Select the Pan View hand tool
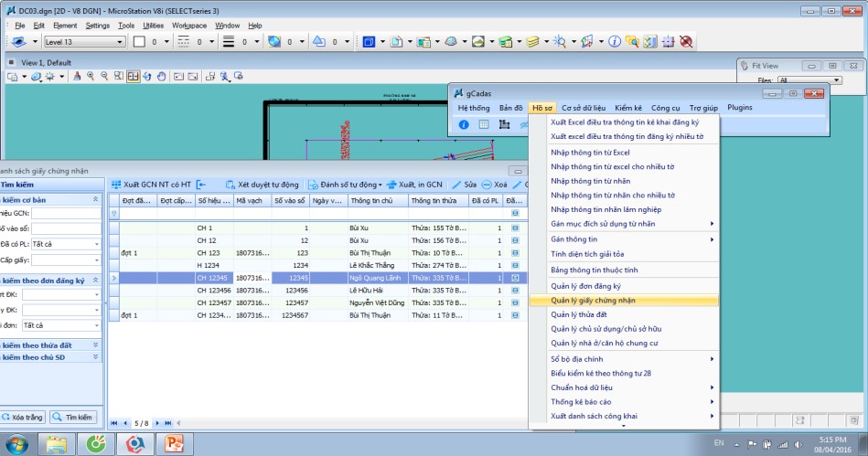This screenshot has height=456, width=868. click(161, 76)
